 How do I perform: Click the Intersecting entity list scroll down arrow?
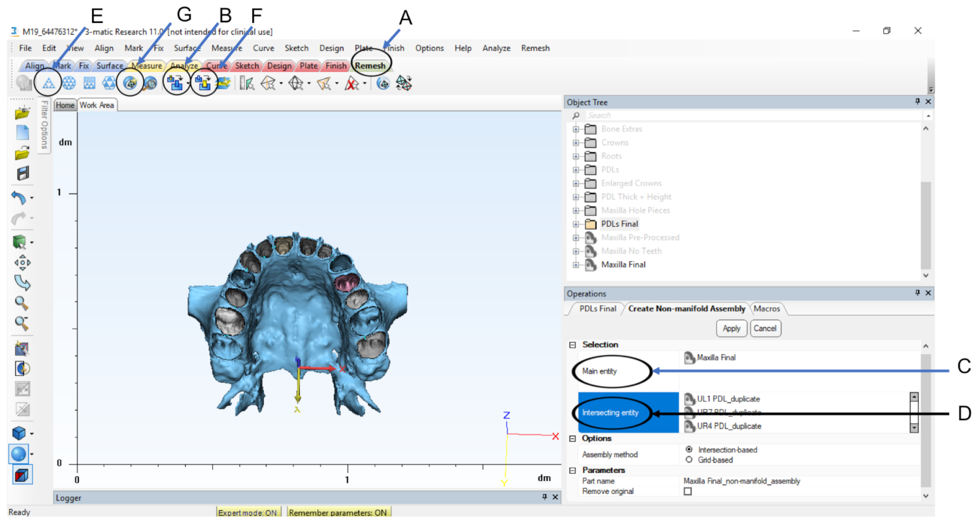click(x=914, y=427)
